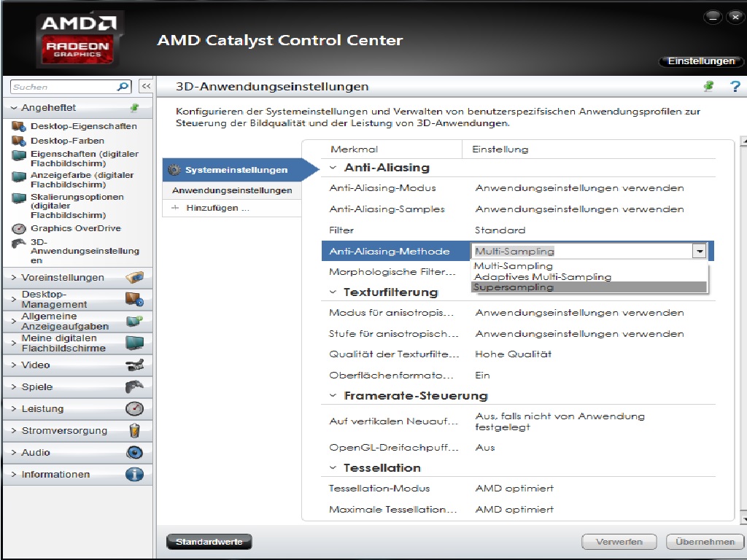Image resolution: width=747 pixels, height=560 pixels.
Task: Click the green pin icon in page header
Action: (x=709, y=86)
